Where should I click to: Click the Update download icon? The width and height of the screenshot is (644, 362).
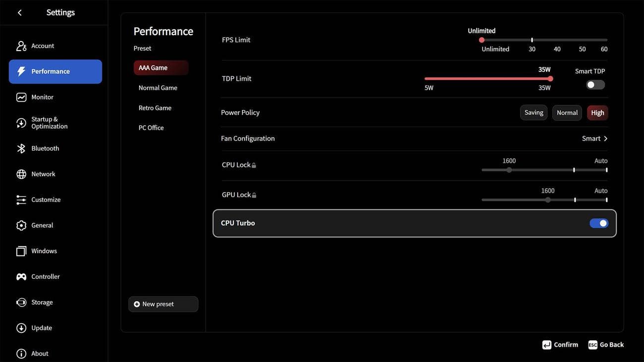[21, 328]
